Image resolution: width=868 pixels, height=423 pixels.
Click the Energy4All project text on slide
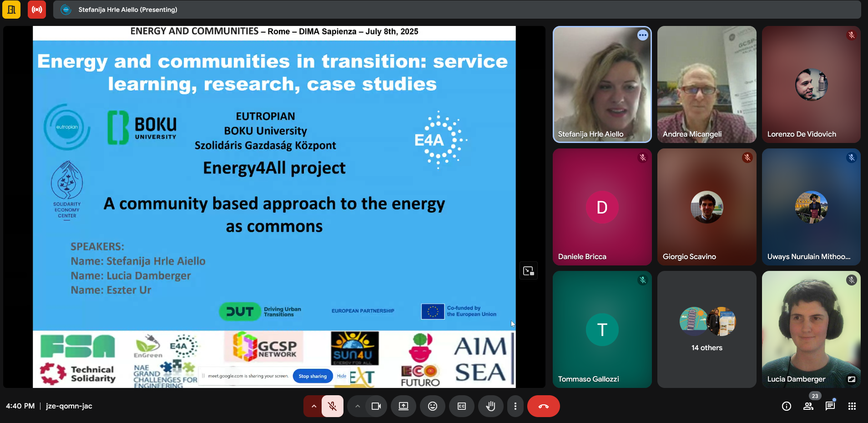(x=274, y=168)
